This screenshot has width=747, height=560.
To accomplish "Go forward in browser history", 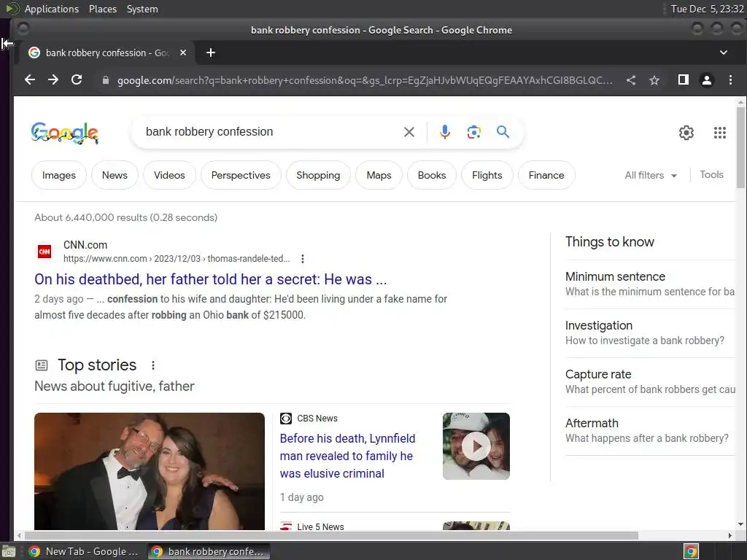I will click(53, 79).
